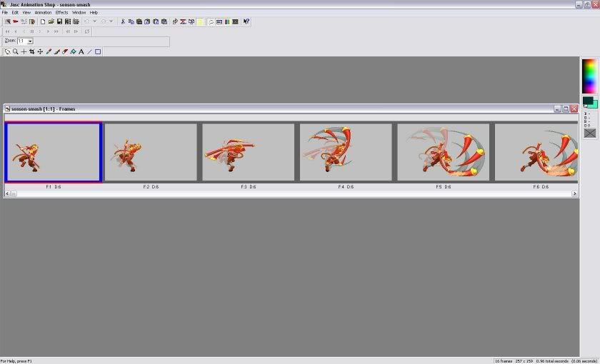Maximize the senson-smash Frames window
The image size is (600, 364).
(566, 109)
